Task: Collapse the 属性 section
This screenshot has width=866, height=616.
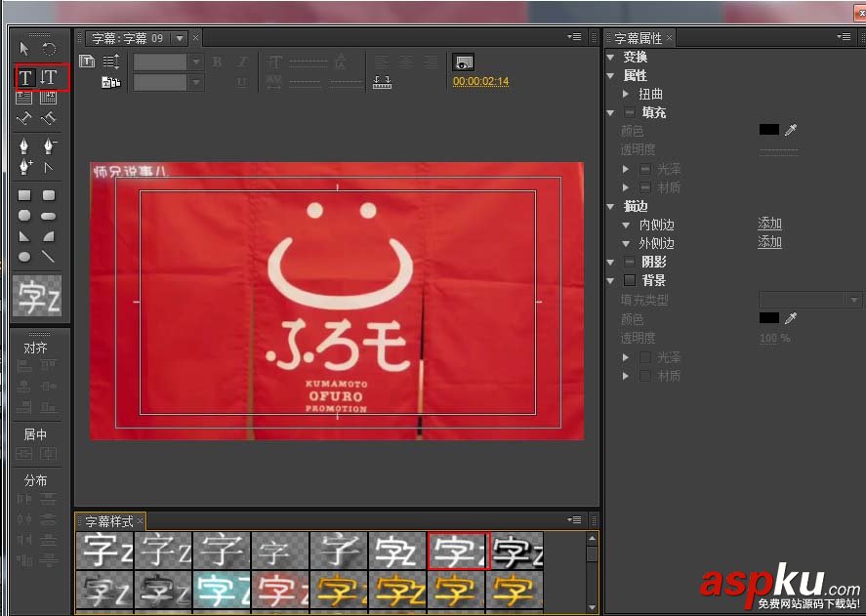Action: tap(610, 76)
